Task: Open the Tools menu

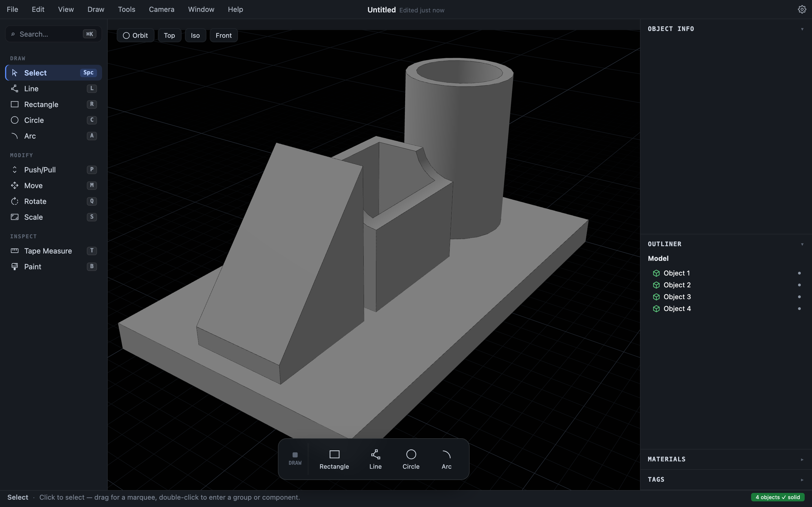Action: [127, 9]
